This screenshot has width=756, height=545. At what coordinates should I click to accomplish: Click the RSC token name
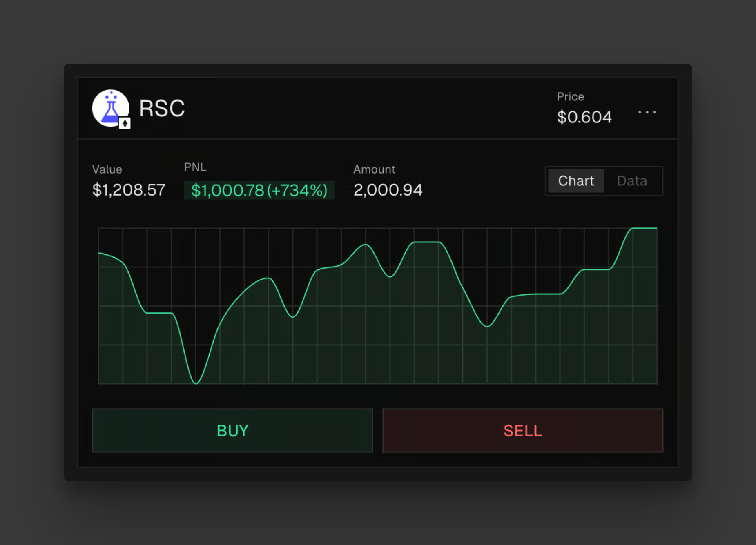click(162, 109)
